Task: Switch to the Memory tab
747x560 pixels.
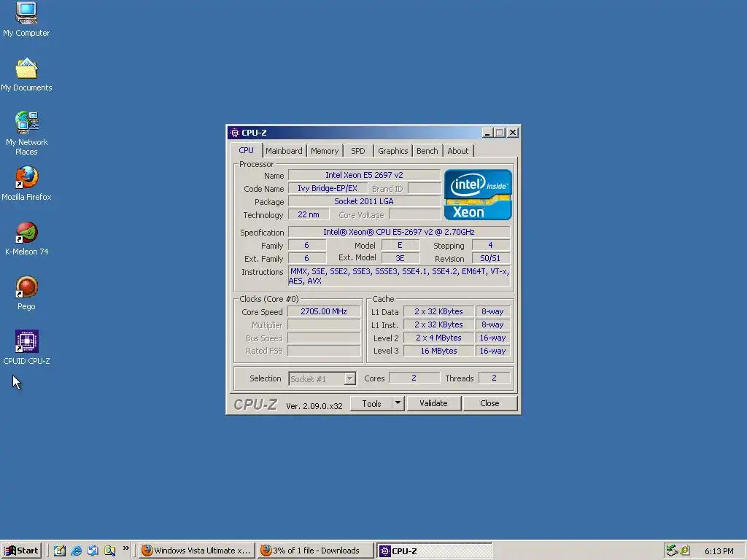Action: 325,151
